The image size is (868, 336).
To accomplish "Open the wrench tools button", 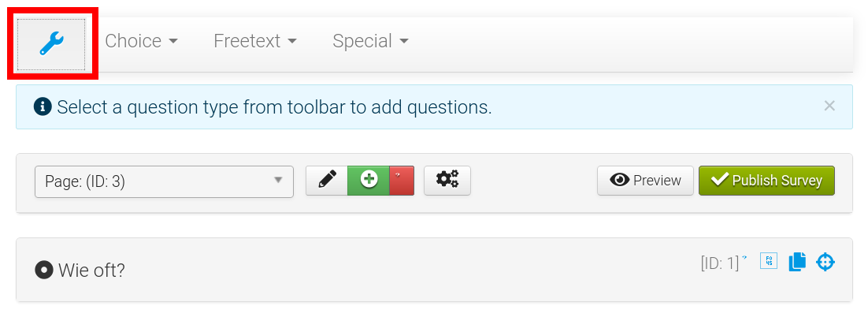I will [52, 43].
